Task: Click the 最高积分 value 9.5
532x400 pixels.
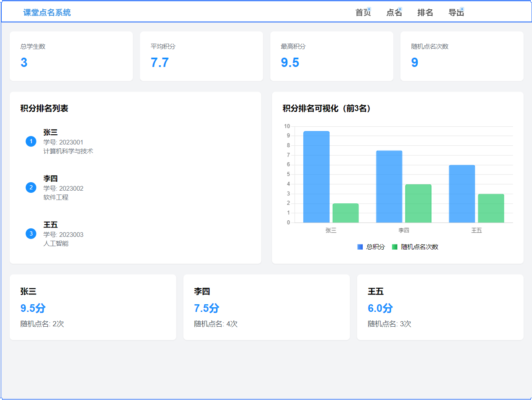Action: pos(291,62)
